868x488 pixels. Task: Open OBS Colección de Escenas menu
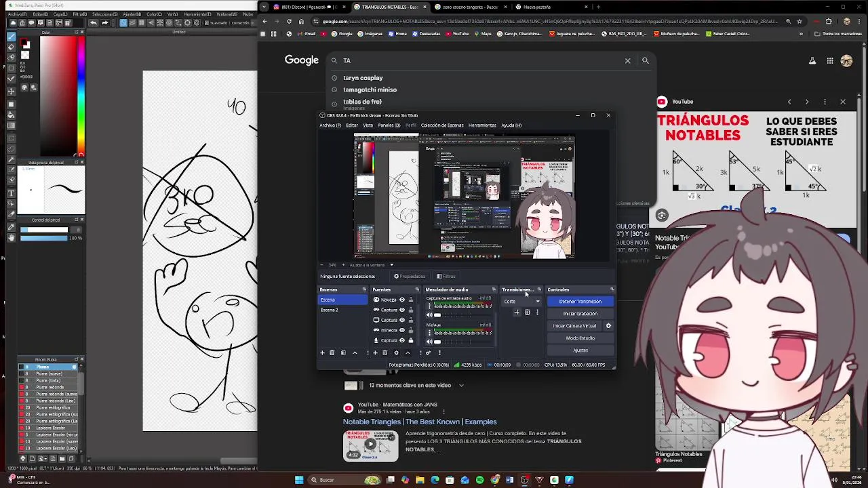tap(442, 125)
